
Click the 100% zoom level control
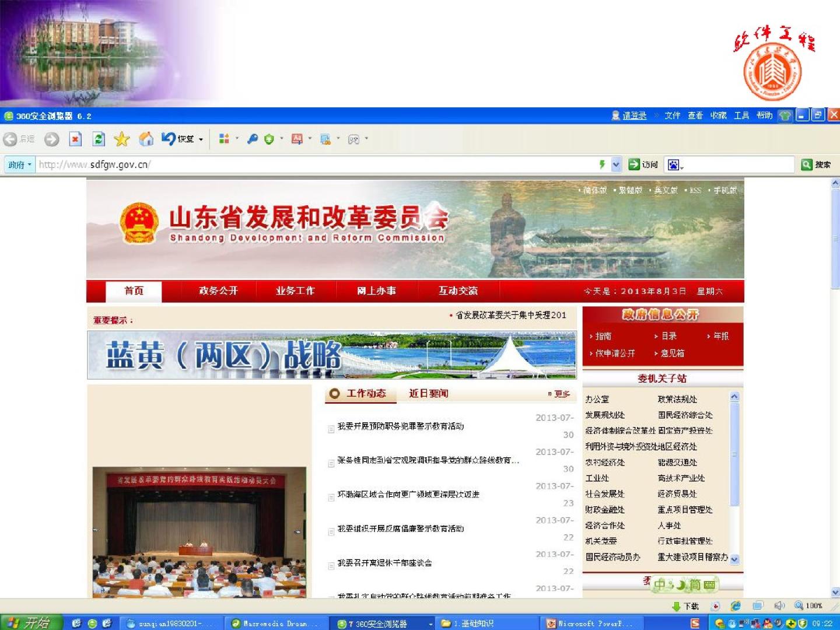808,605
